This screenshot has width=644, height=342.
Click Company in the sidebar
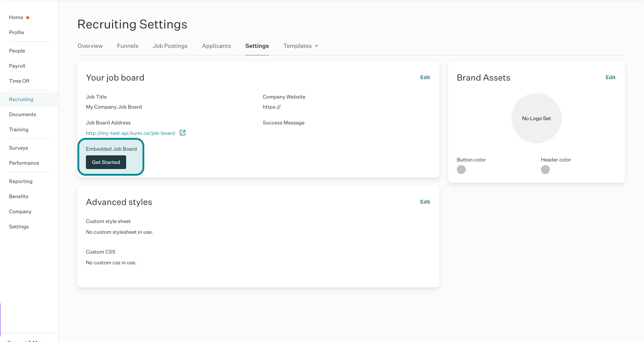click(20, 211)
